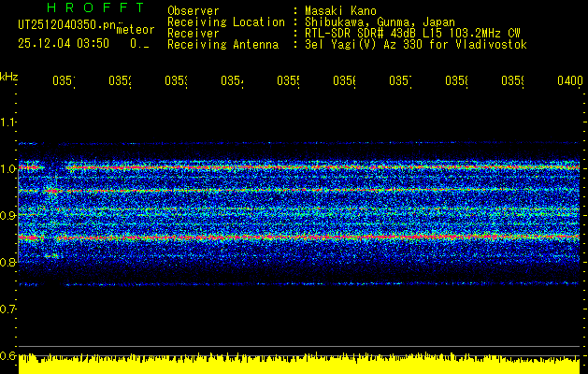
Task: Click the 0354 time axis marker
Action: (x=232, y=80)
